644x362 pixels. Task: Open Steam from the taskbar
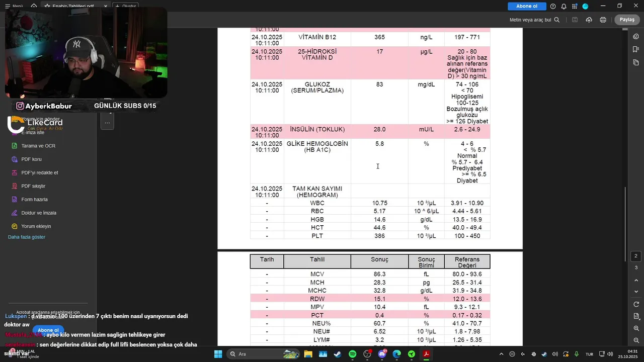pyautogui.click(x=338, y=354)
